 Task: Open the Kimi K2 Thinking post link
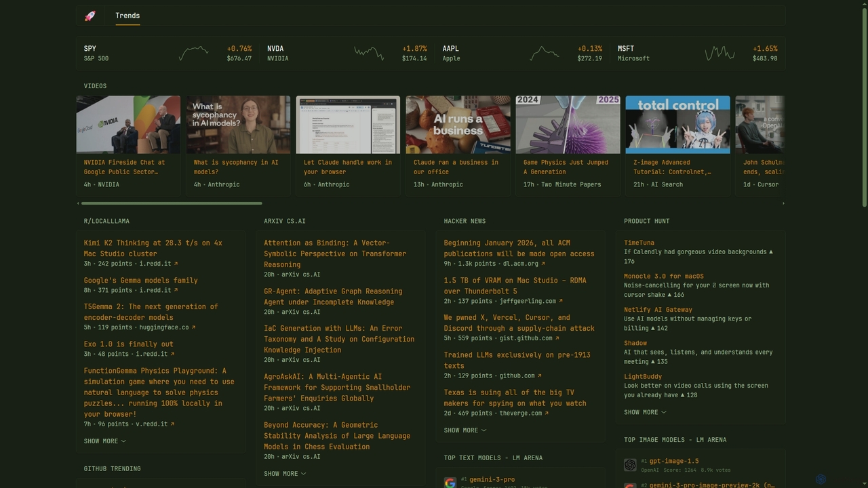point(153,248)
